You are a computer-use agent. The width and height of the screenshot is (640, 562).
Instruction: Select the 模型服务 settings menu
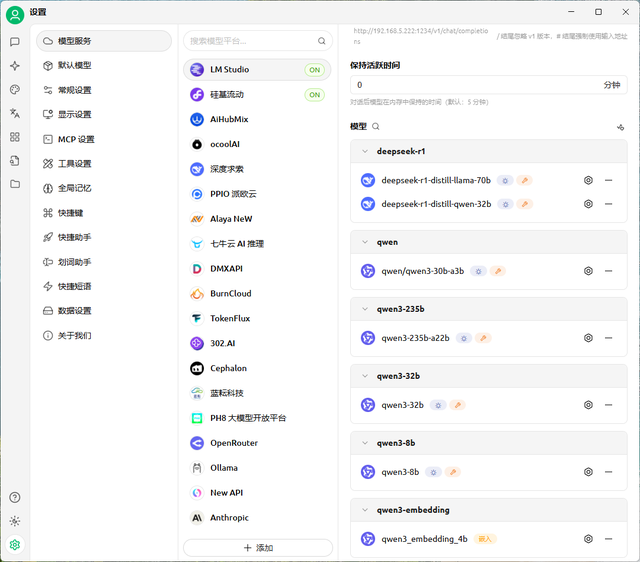click(104, 41)
